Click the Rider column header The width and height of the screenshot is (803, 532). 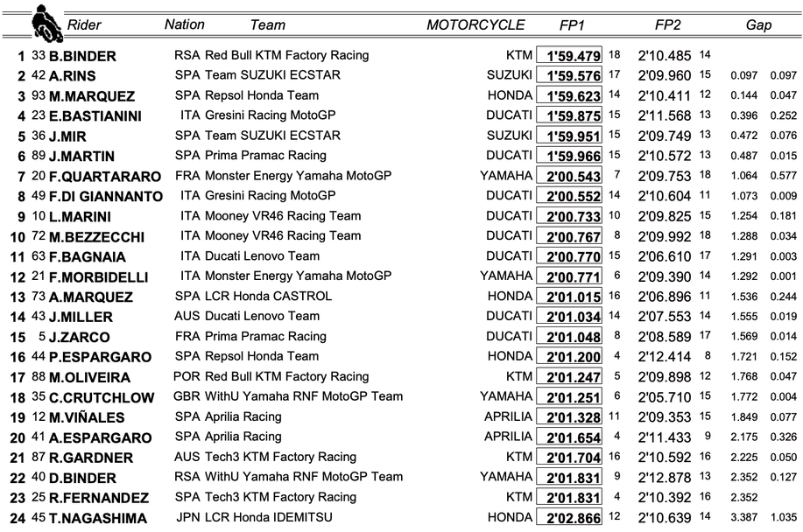[84, 25]
